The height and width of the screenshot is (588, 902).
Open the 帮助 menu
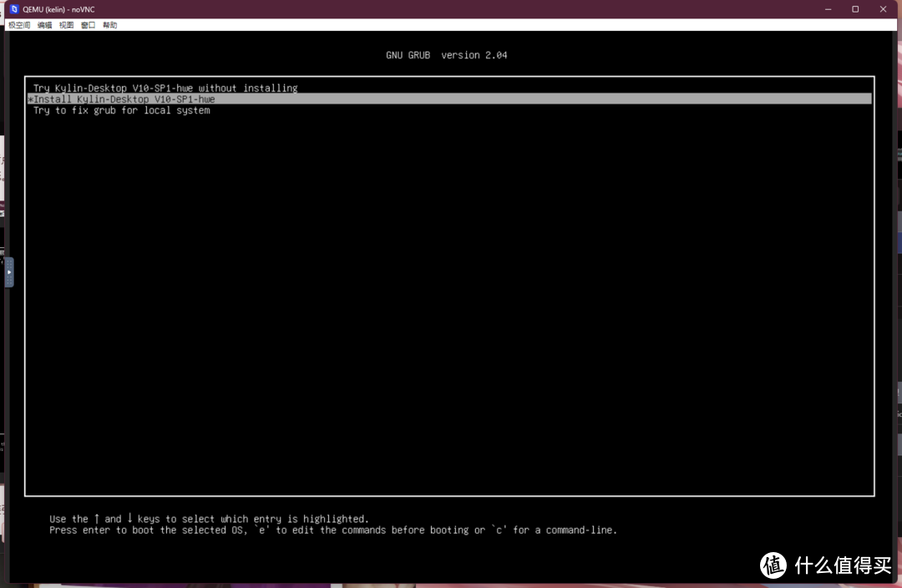[x=110, y=25]
